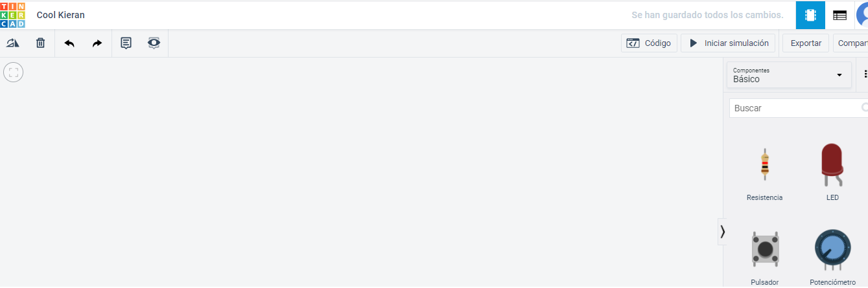
Task: Click the zoom to fit icon
Action: tap(14, 72)
